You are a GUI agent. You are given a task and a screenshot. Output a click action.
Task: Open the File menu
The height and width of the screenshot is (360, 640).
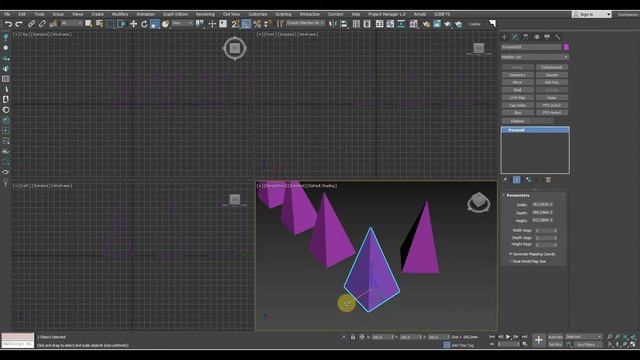coord(7,14)
